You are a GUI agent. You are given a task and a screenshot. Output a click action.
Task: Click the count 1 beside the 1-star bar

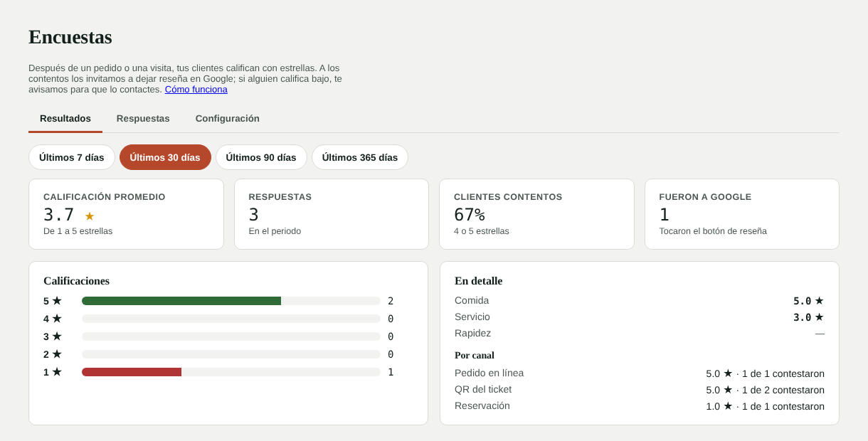click(x=391, y=372)
